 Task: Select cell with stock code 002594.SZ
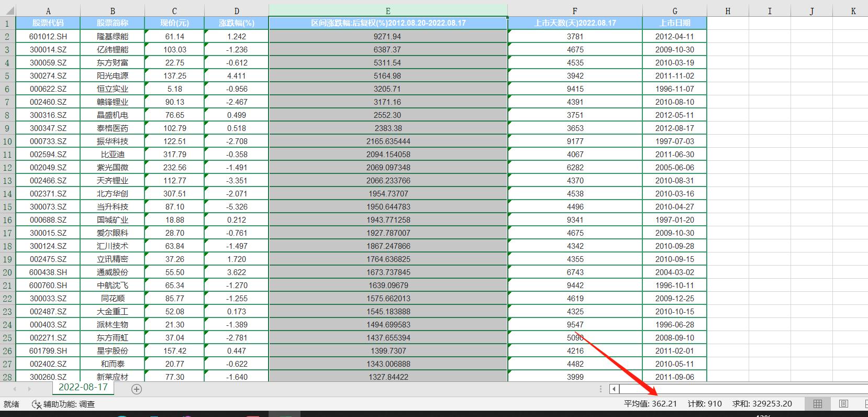[48, 155]
